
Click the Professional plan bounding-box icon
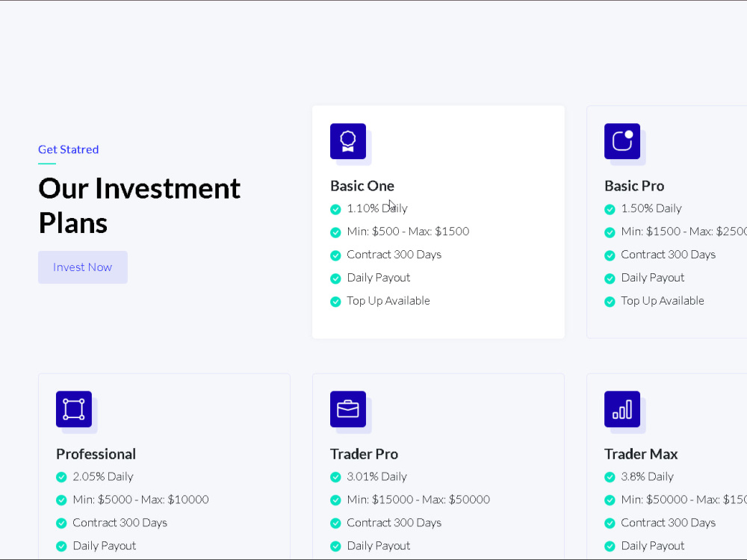pos(74,409)
